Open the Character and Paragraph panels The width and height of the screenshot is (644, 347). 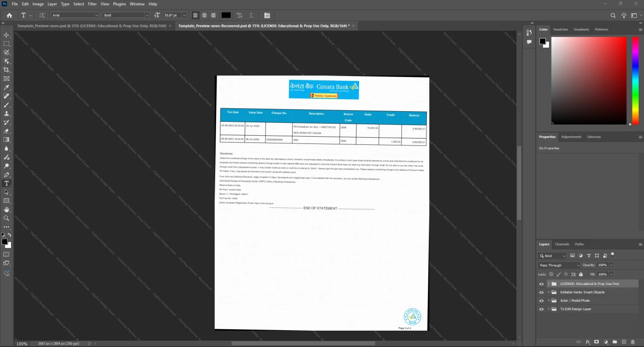(267, 15)
